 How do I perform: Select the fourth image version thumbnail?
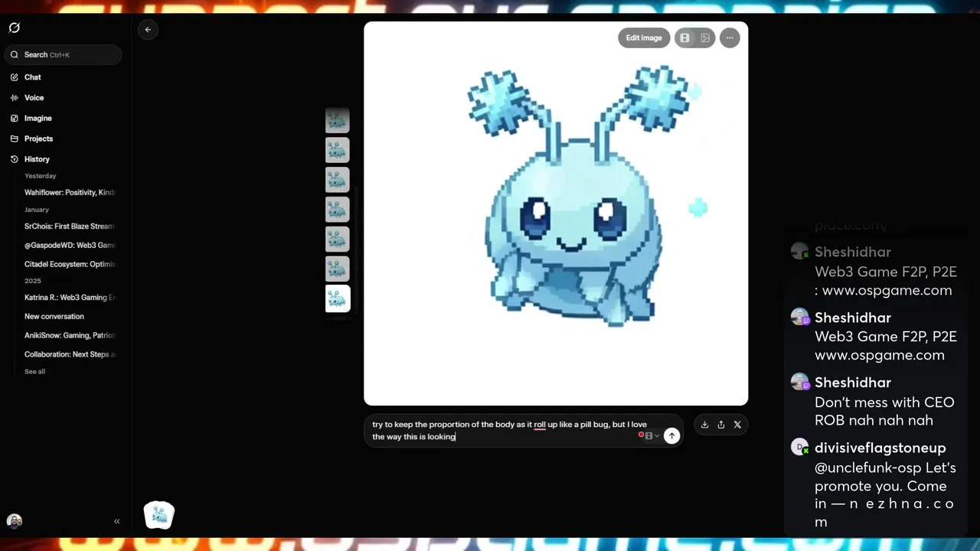click(338, 210)
